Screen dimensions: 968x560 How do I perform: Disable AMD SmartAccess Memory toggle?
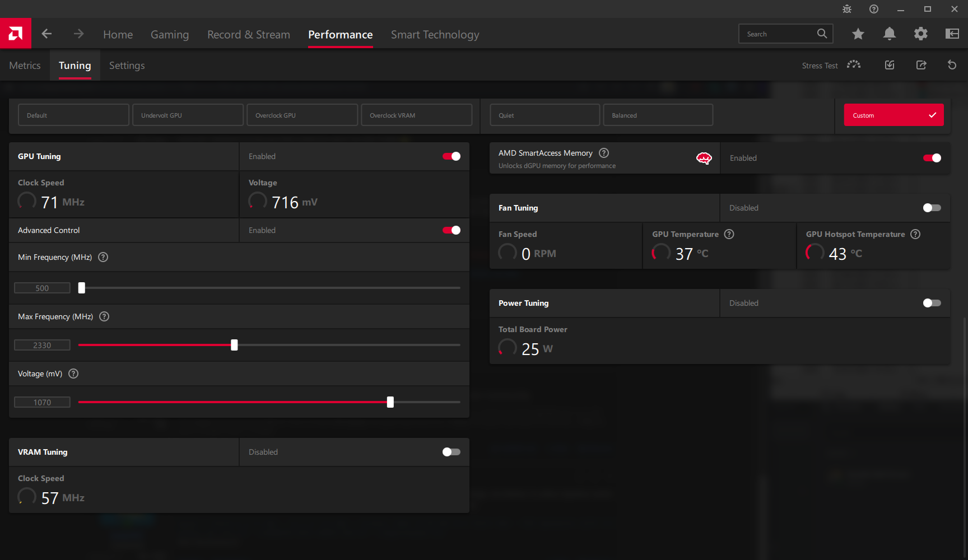pos(932,158)
